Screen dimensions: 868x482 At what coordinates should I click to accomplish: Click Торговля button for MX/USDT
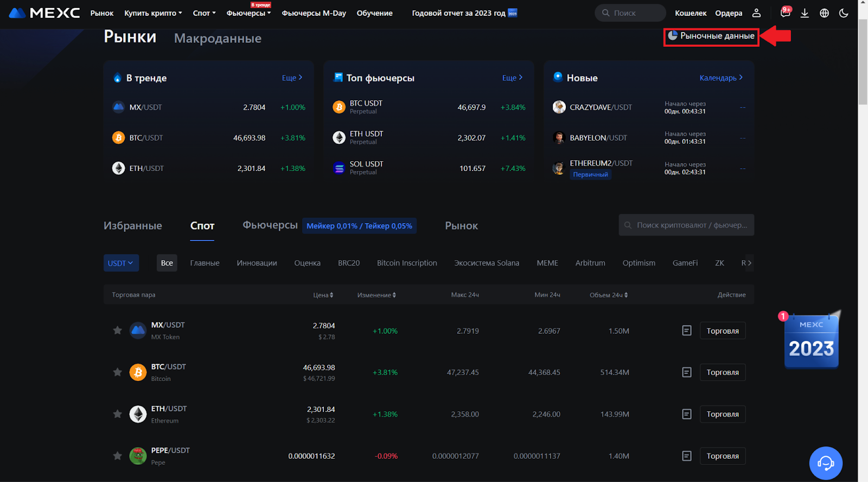[x=723, y=331]
